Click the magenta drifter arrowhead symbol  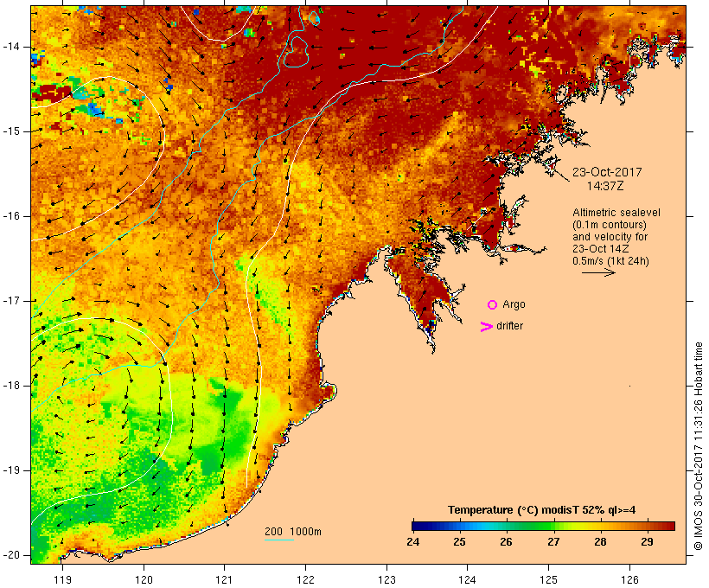[486, 327]
